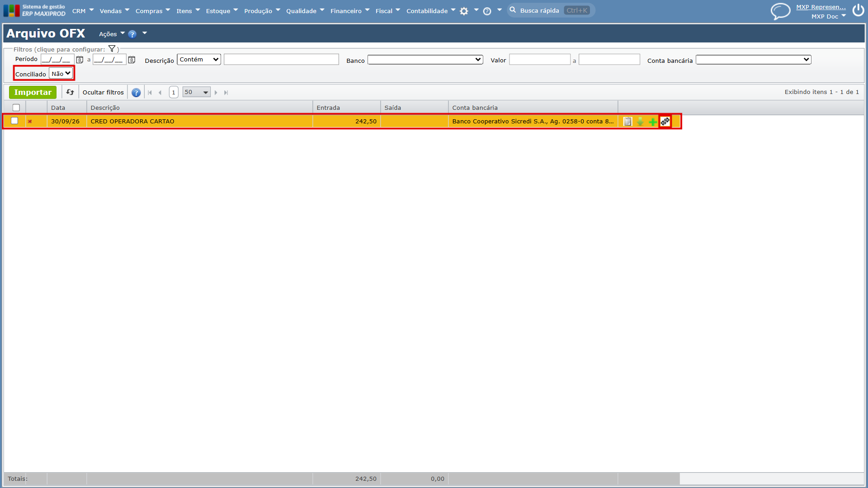Click the settings gear icon in the top menu
868x488 pixels.
[464, 11]
